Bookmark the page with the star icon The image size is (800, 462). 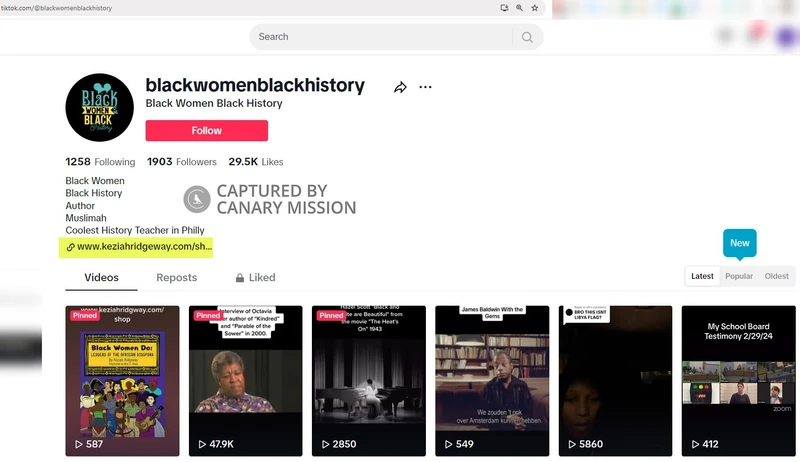(x=535, y=8)
